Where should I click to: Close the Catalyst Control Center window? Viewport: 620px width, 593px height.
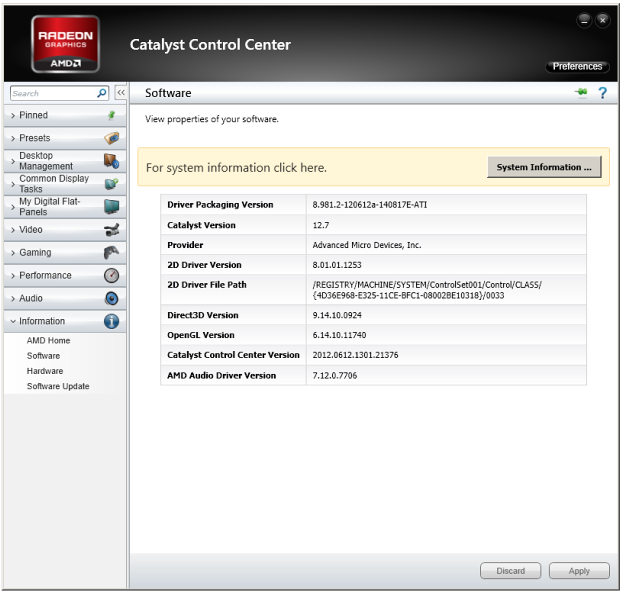[x=602, y=20]
